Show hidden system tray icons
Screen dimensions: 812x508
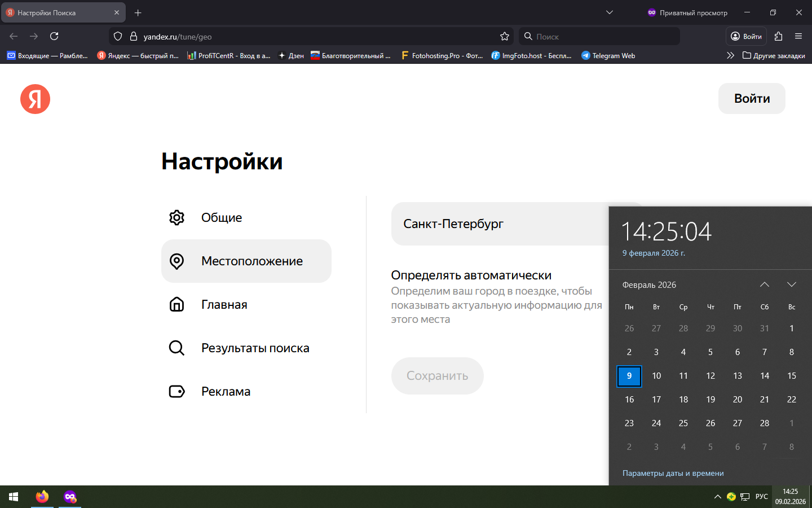pos(717,497)
